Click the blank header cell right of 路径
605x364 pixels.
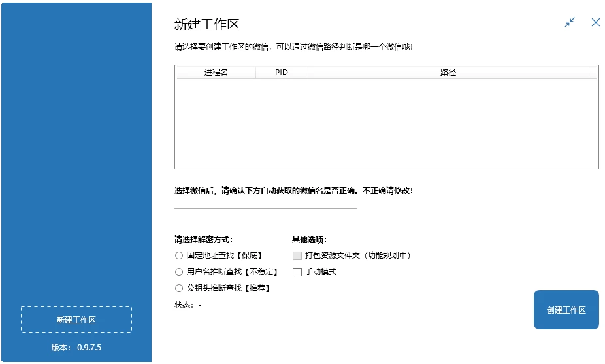click(x=593, y=73)
